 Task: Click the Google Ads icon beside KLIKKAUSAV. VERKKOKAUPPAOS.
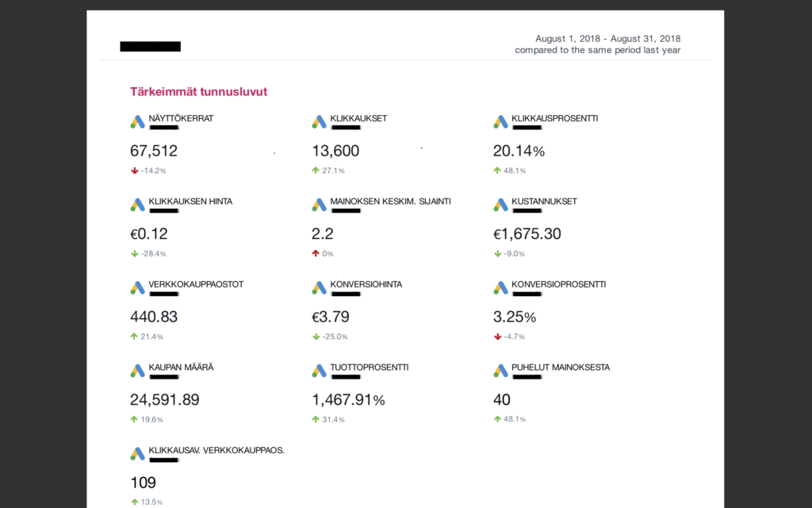(137, 453)
